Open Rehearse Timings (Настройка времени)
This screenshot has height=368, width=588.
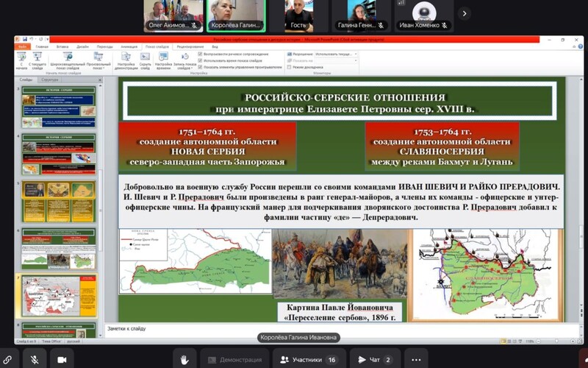click(163, 61)
